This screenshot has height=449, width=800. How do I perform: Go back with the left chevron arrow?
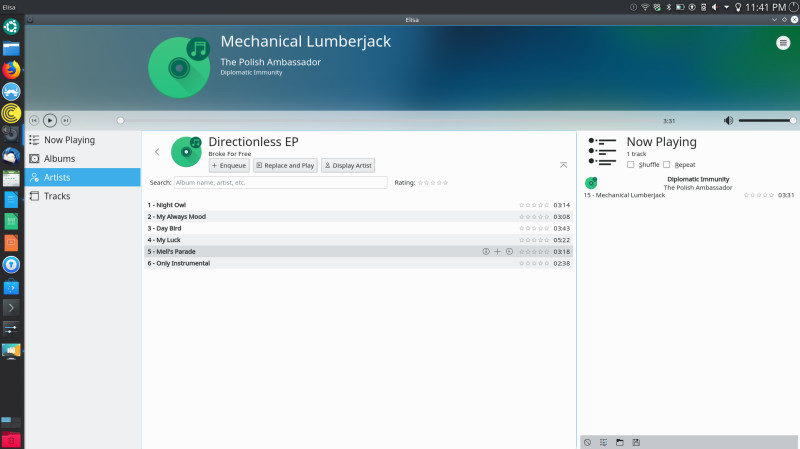[157, 152]
